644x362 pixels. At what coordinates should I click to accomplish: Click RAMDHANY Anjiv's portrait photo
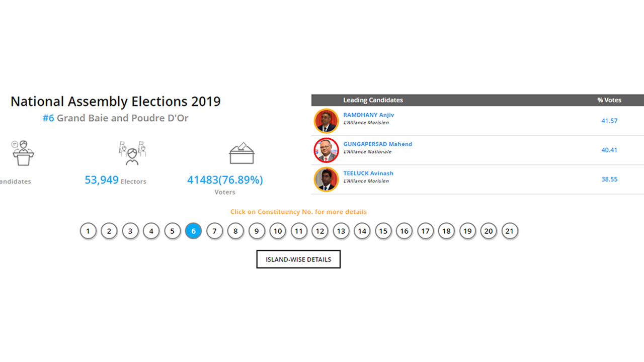coord(326,121)
